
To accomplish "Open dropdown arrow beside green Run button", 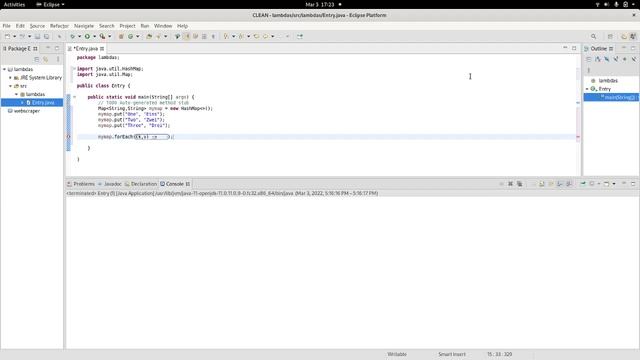I will point(94,36).
